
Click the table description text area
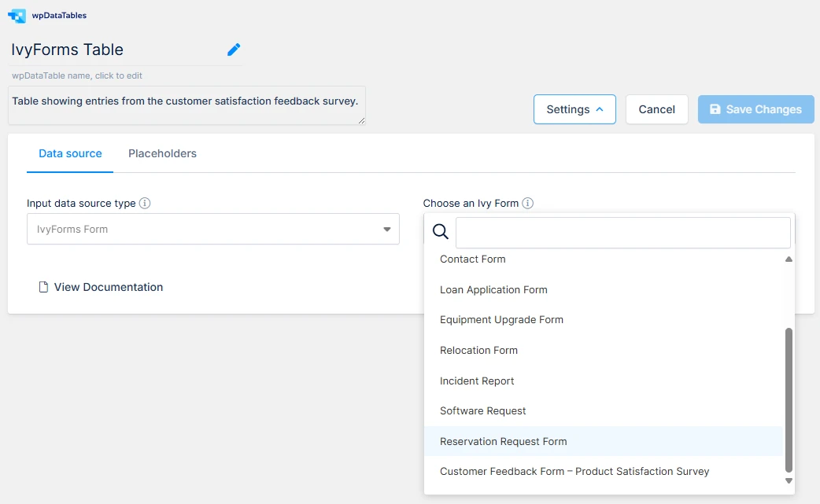[187, 105]
